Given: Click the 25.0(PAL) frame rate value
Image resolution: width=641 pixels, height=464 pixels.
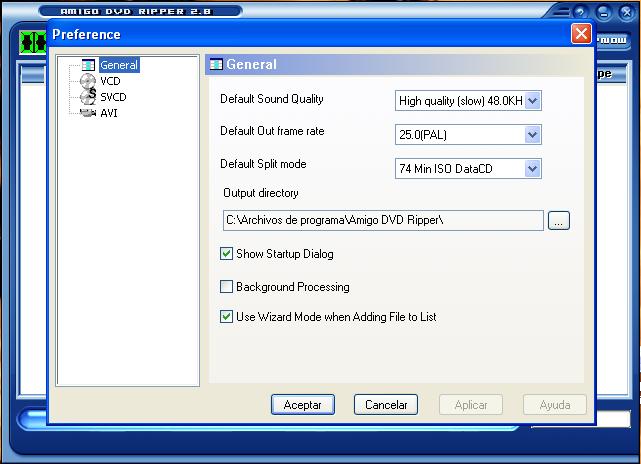Looking at the screenshot, I should [x=423, y=134].
